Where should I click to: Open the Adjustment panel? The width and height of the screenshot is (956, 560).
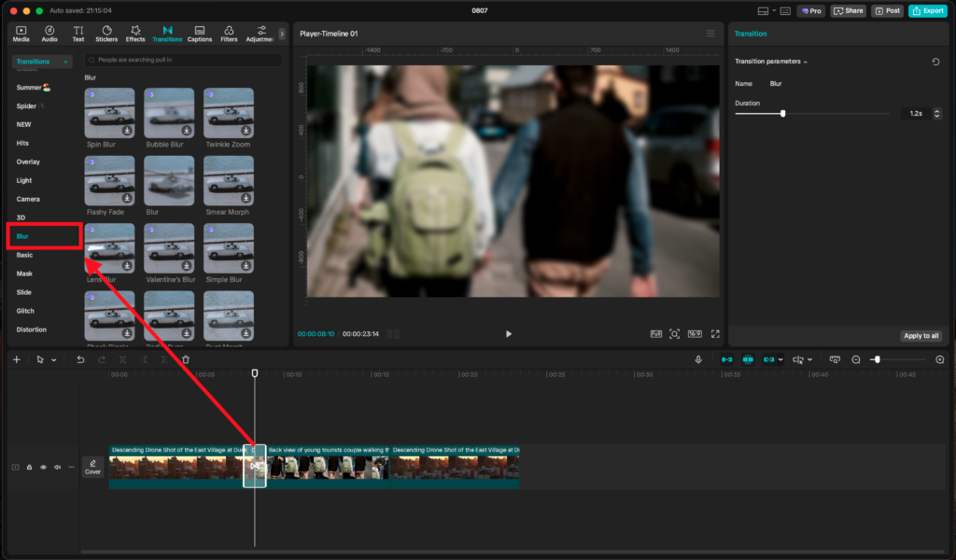click(260, 34)
